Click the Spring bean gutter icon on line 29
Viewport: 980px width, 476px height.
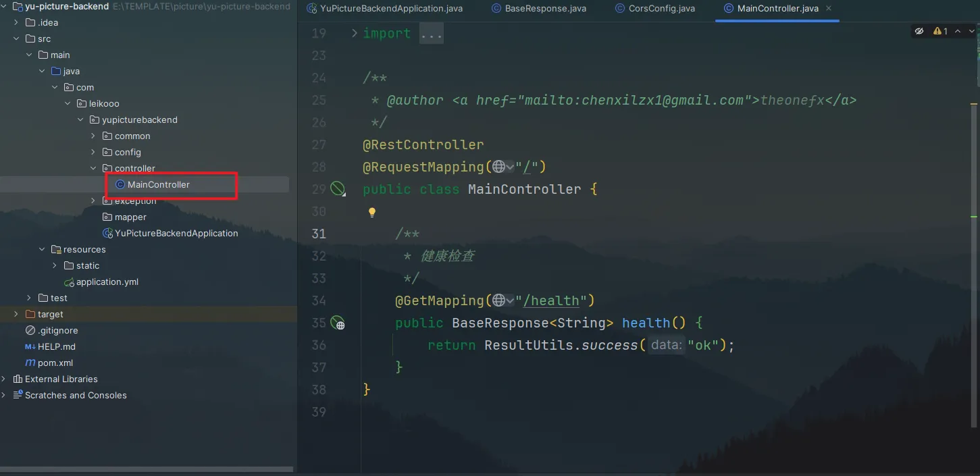[337, 189]
